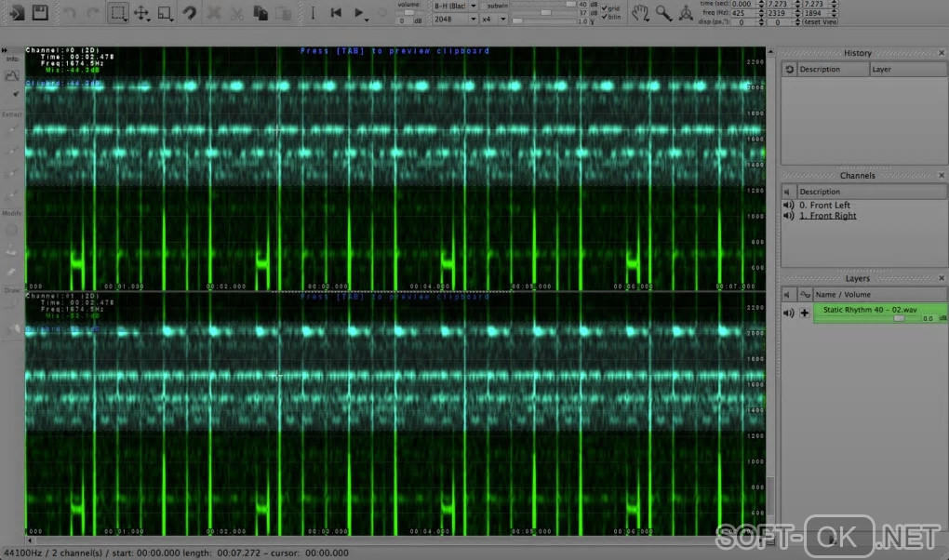Select the magnifier zoom tool
Viewport: 949px width, 560px height.
[x=663, y=13]
